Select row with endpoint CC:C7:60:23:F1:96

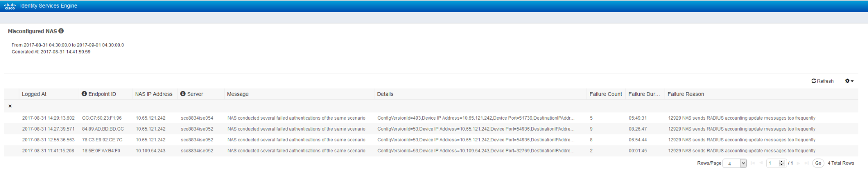tap(431, 118)
